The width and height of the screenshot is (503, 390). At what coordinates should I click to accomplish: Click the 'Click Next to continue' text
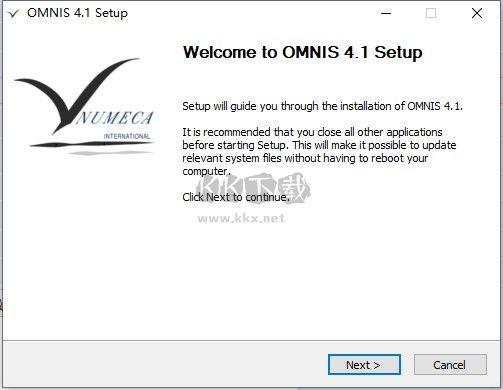click(x=236, y=197)
